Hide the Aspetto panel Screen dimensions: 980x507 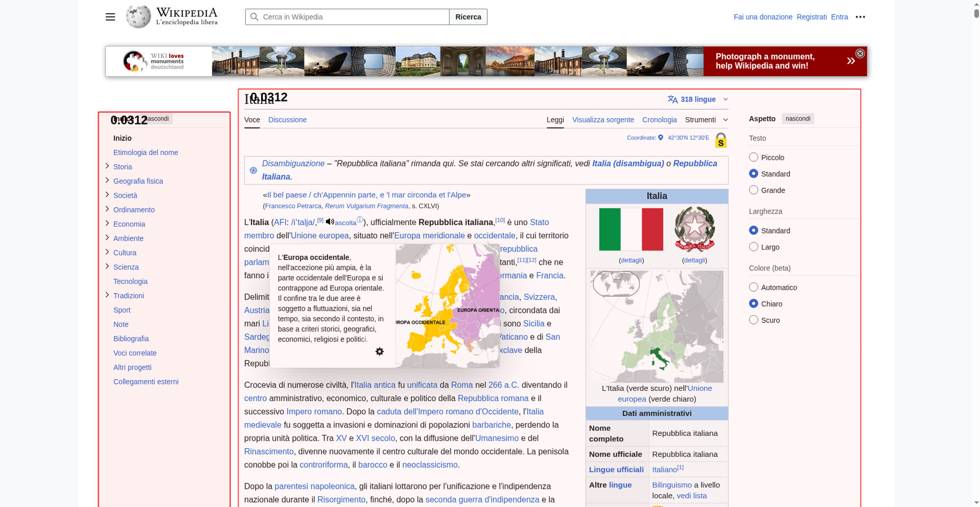click(x=798, y=119)
